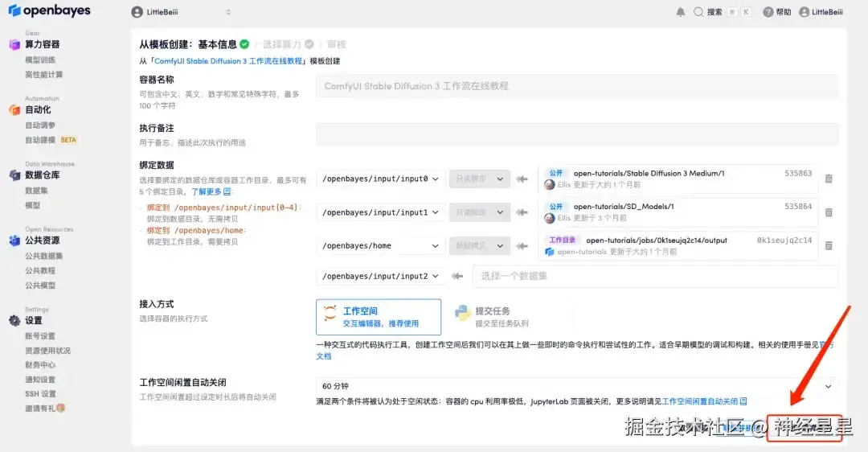This screenshot has height=452, width=868.
Task: Open 账号设置 in the sidebar
Action: (x=40, y=335)
